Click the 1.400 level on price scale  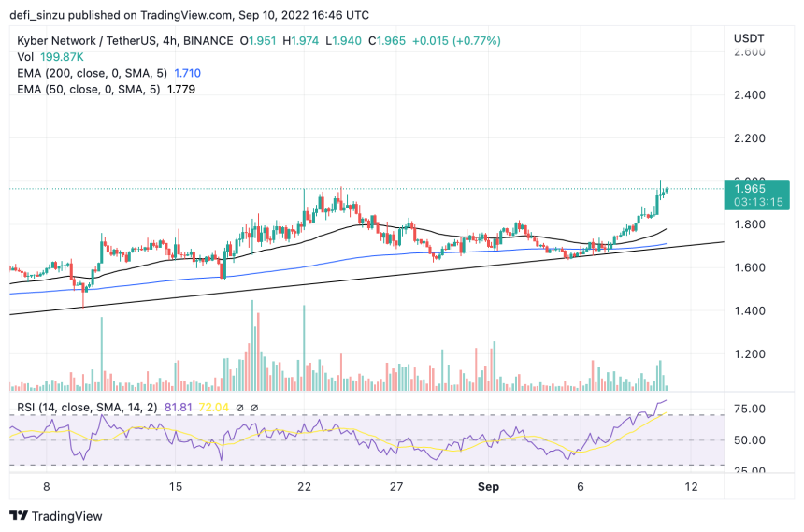(x=751, y=311)
